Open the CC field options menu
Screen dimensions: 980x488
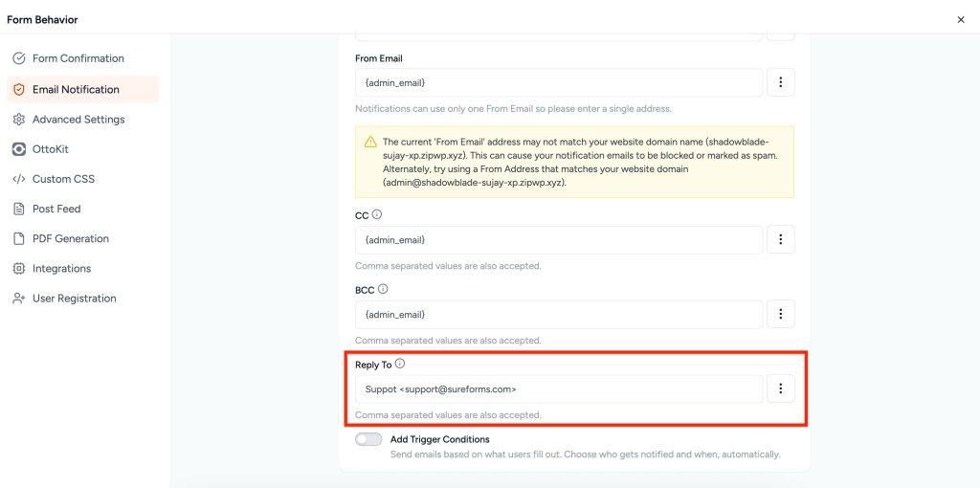pos(781,239)
